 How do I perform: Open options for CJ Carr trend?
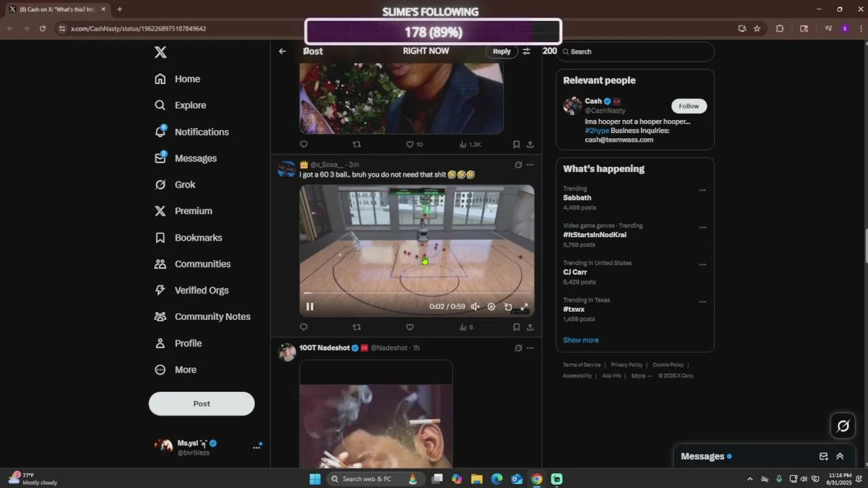(x=703, y=265)
